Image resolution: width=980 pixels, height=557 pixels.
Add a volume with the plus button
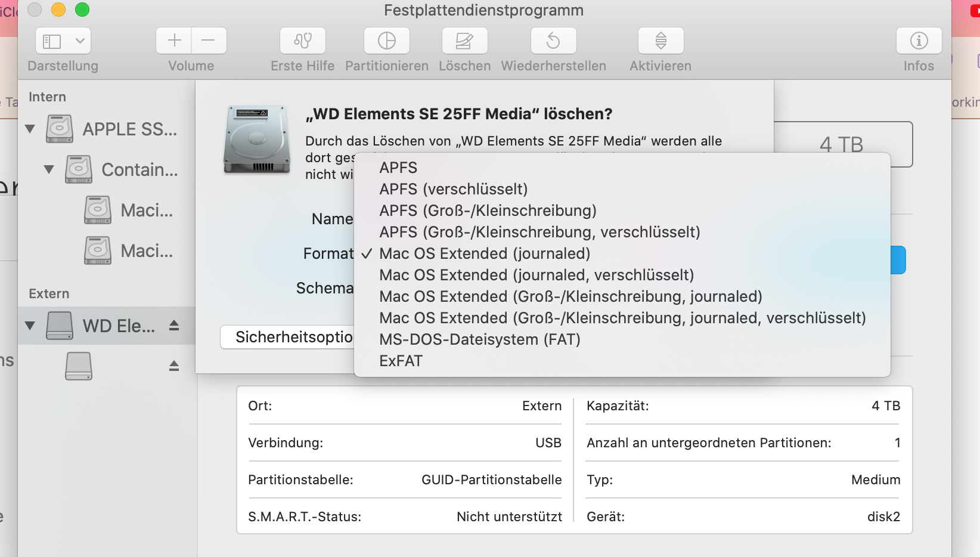click(x=174, y=41)
